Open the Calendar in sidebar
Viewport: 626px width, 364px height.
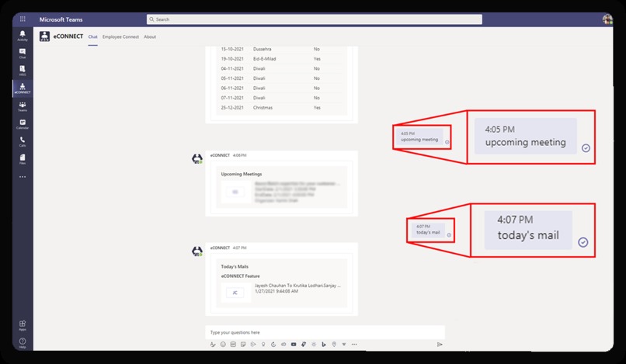pyautogui.click(x=23, y=124)
